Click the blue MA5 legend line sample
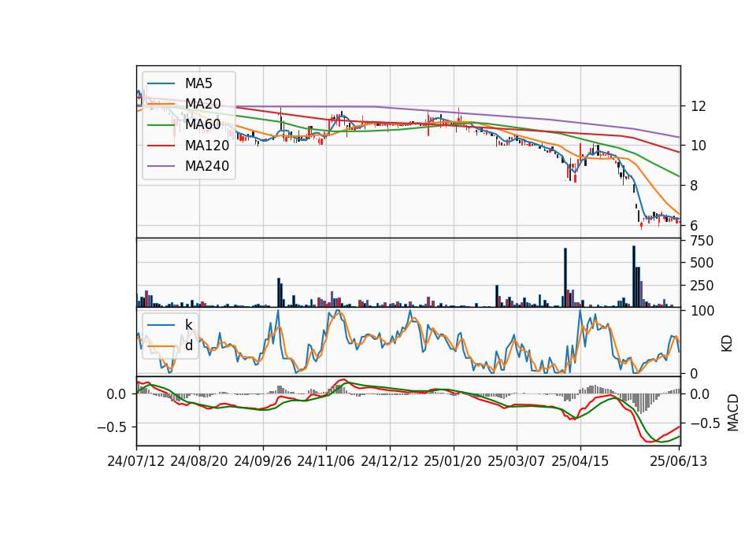756x543 pixels. 161,83
